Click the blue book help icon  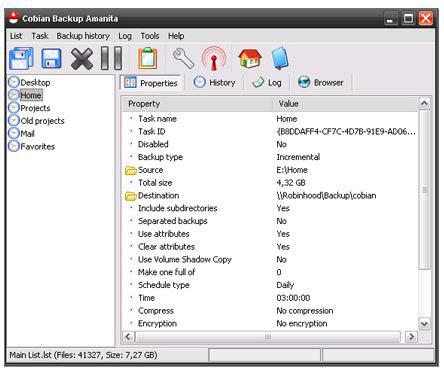click(280, 58)
